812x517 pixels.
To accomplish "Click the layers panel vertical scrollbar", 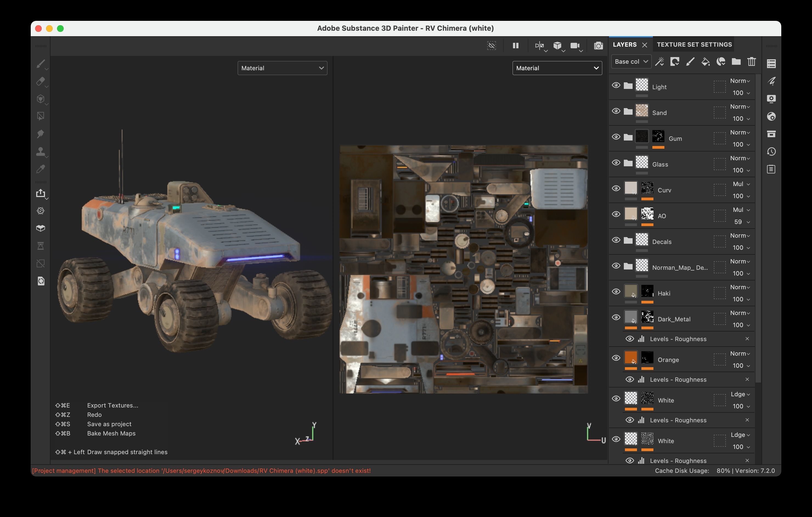I will [x=758, y=228].
